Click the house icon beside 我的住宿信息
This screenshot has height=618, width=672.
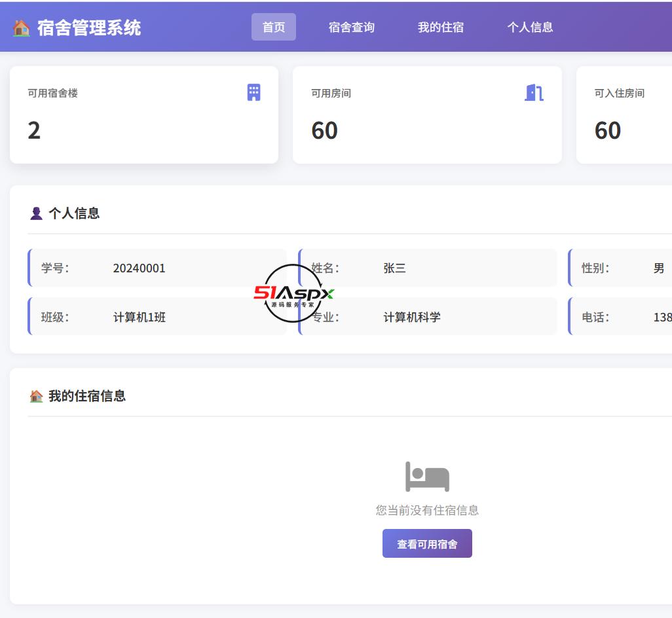pyautogui.click(x=37, y=396)
